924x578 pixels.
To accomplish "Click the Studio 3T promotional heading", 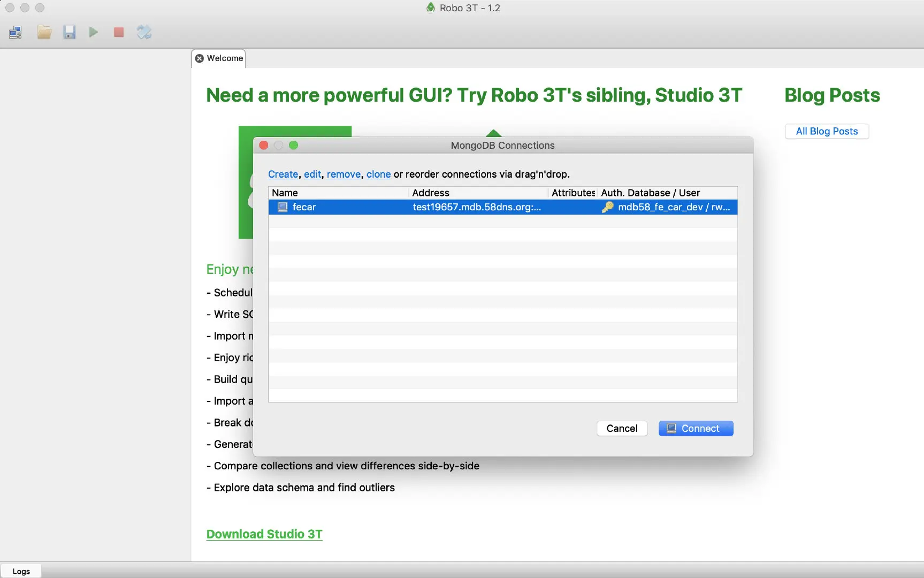I will [x=474, y=95].
